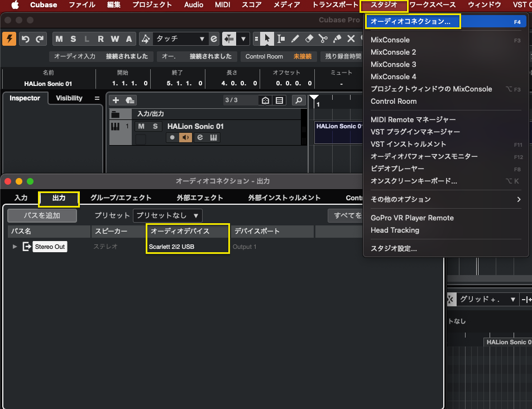Enable record on HALion Sonic 01 track

point(172,138)
